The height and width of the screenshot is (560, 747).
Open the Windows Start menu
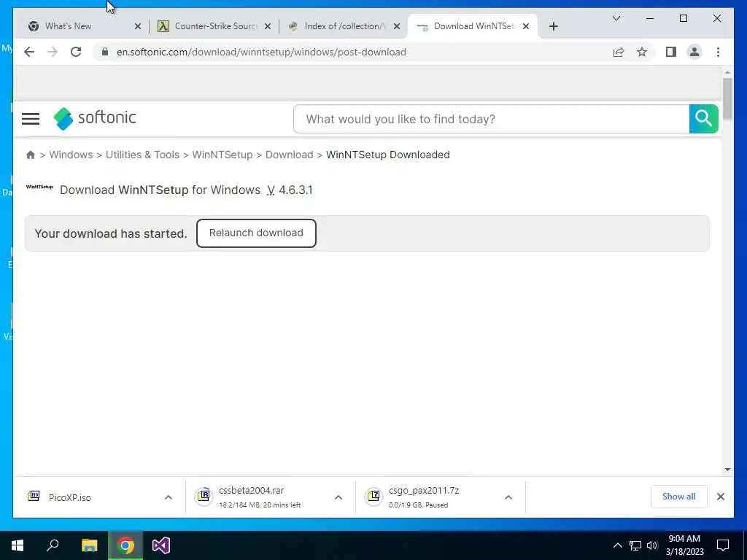click(x=18, y=545)
